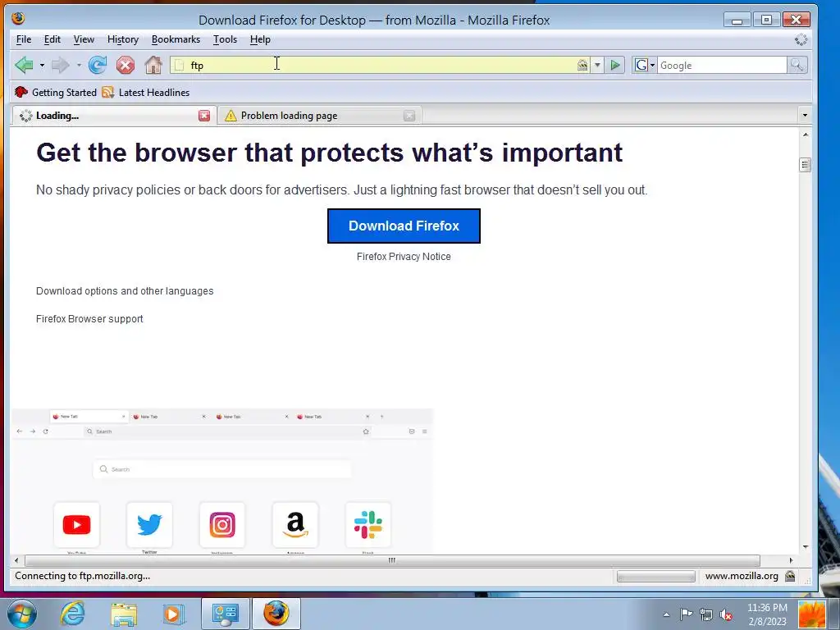Go to the Home page icon
Image resolution: width=840 pixels, height=630 pixels.
pos(153,66)
